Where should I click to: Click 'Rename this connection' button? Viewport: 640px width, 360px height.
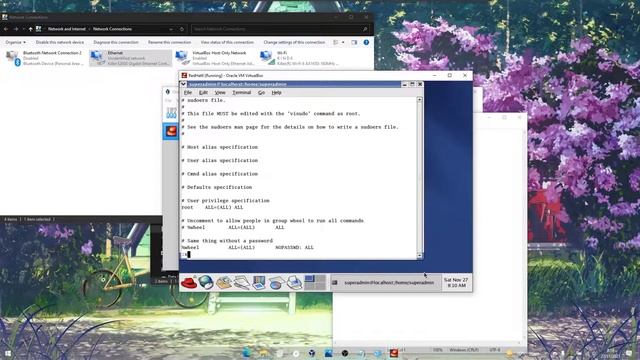(x=169, y=42)
